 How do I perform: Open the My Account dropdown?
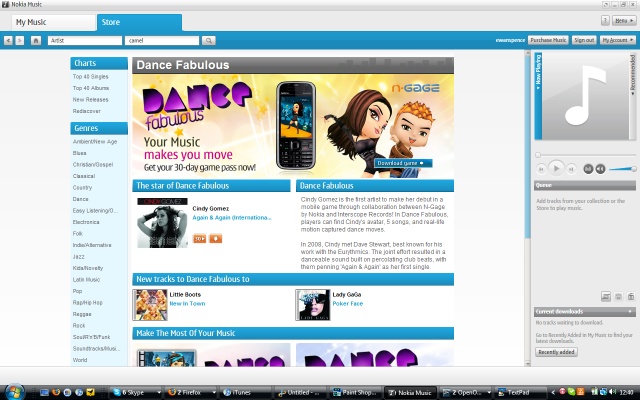point(618,40)
